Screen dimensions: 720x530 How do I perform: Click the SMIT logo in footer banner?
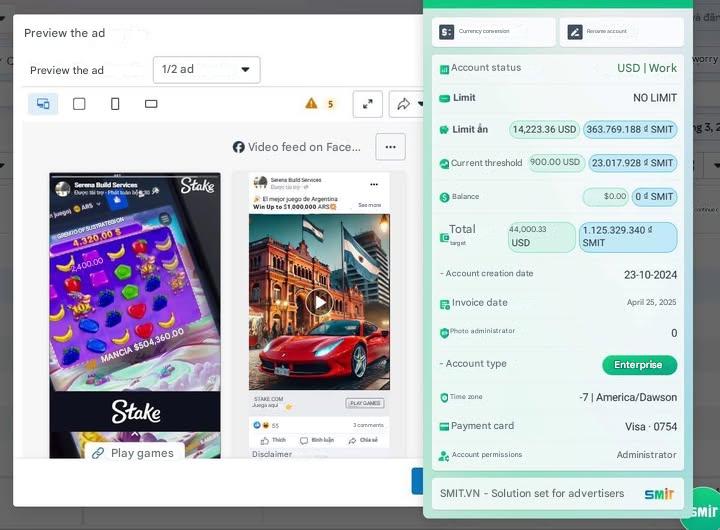[x=659, y=494]
